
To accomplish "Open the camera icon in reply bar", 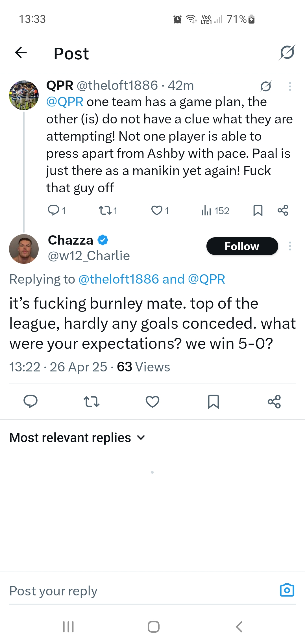I will pyautogui.click(x=287, y=590).
